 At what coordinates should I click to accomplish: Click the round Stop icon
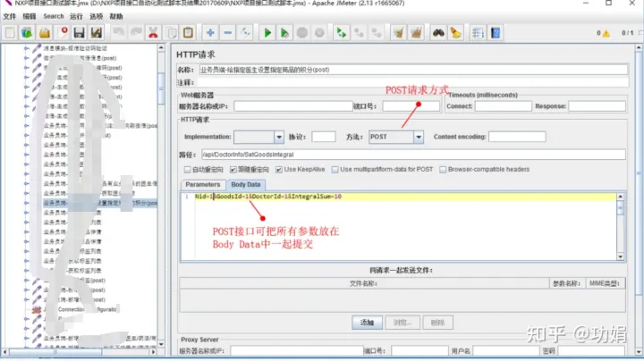[302, 33]
